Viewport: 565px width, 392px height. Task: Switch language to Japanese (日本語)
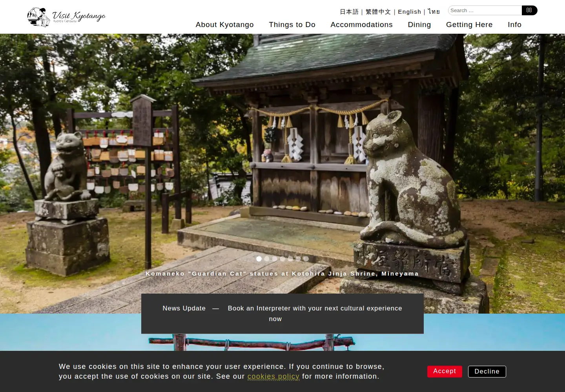point(349,12)
